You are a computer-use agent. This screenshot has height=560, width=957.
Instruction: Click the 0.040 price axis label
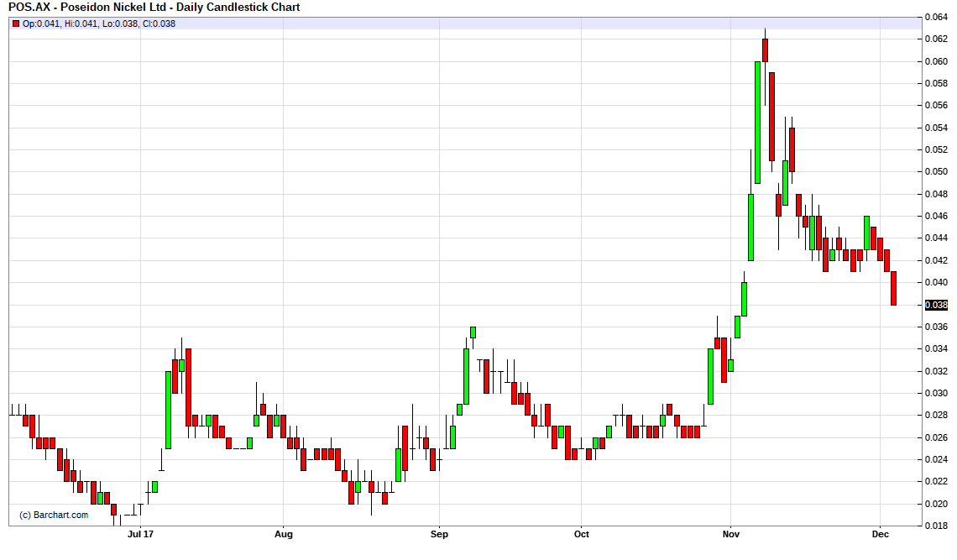click(x=936, y=283)
